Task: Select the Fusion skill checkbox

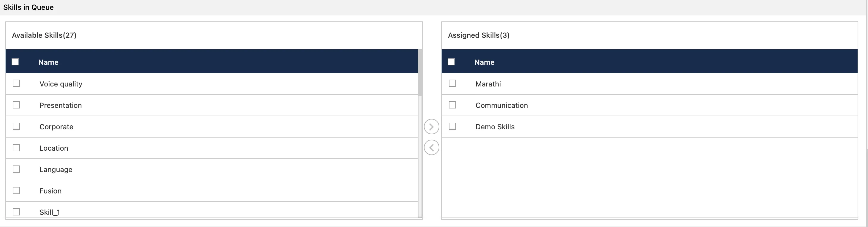Action: pos(16,190)
